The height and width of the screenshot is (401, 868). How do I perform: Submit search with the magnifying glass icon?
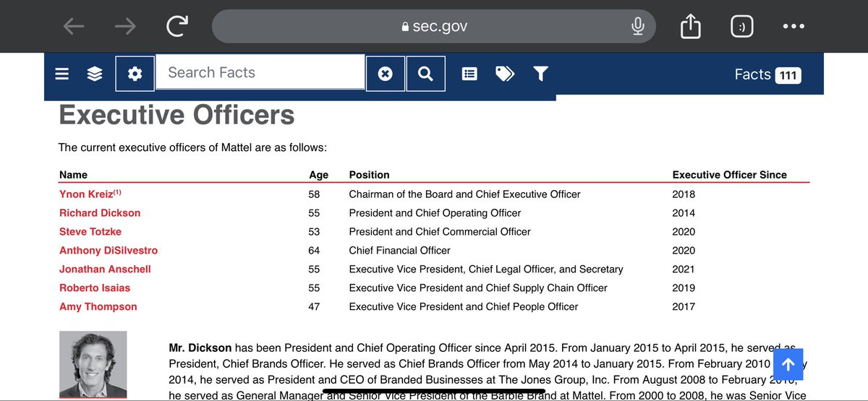[x=425, y=74]
